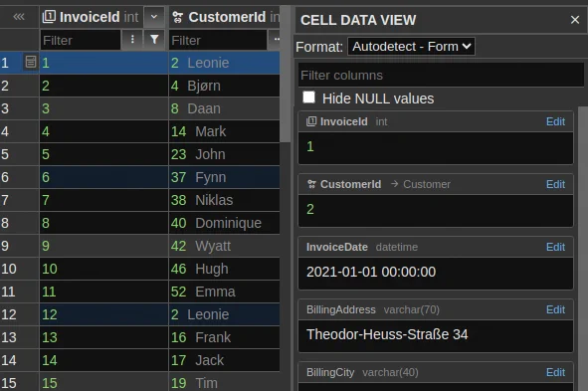
Task: Edit the InvoiceDate field value
Action: (555, 247)
